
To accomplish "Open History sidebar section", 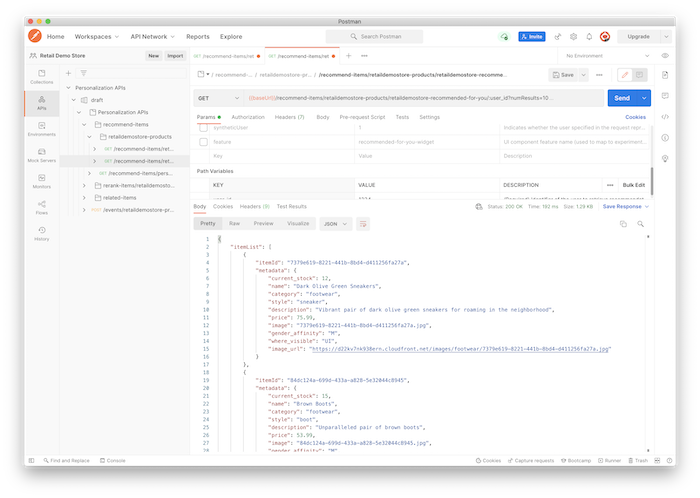I will (x=42, y=233).
